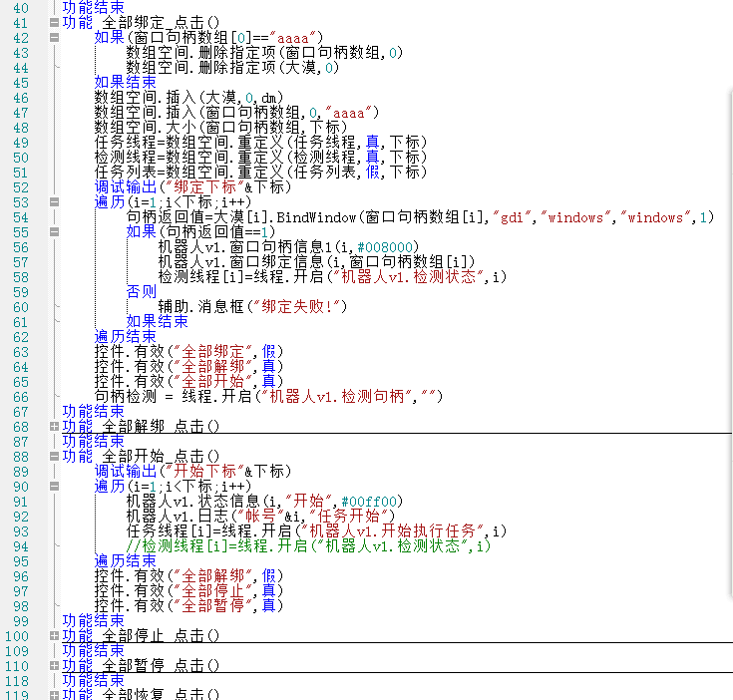Click the "全部停止" string in line 97
733x700 pixels.
click(213, 591)
